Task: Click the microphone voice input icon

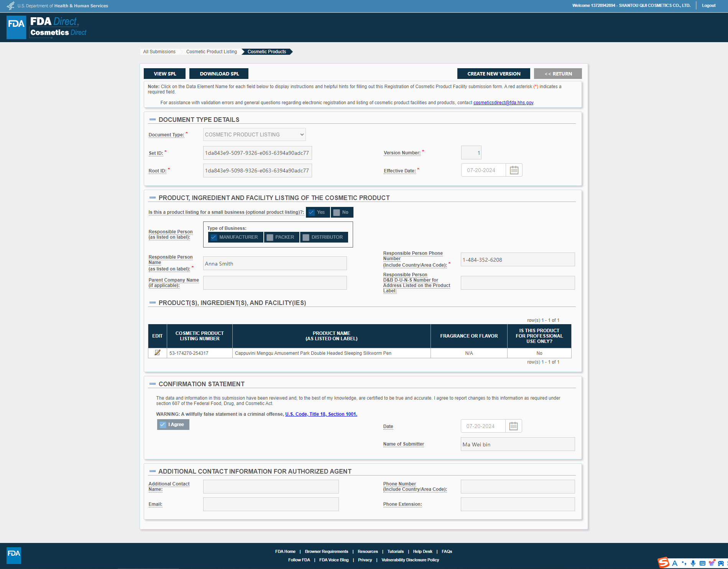Action: tap(693, 563)
